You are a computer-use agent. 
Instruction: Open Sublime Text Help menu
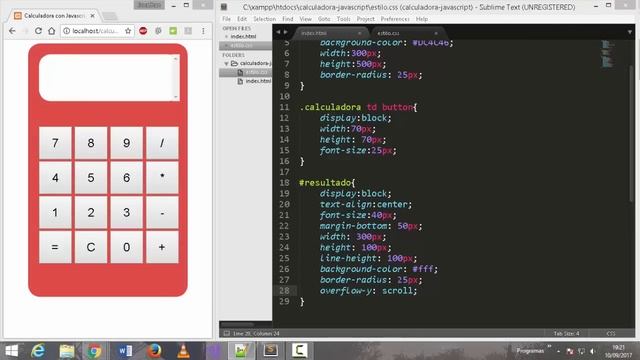422,19
